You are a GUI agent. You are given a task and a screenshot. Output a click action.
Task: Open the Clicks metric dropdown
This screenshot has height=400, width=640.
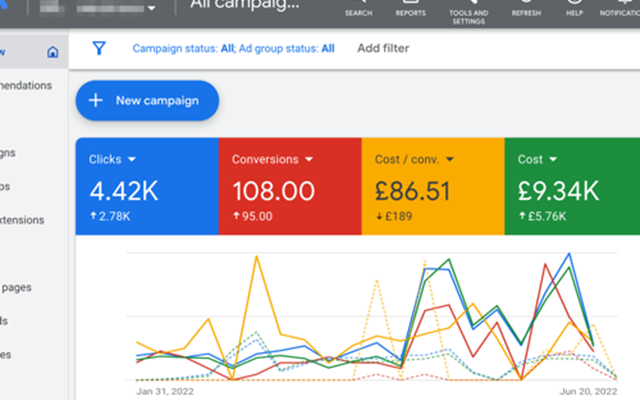131,159
